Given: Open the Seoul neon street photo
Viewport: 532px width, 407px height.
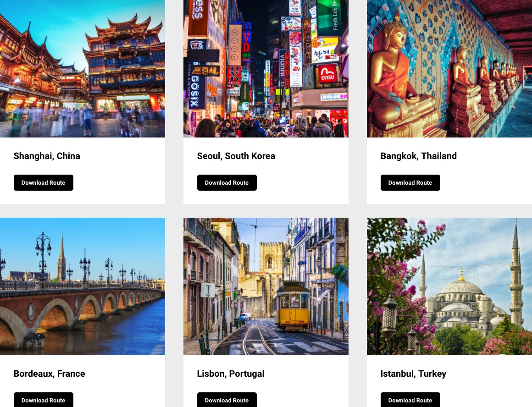Looking at the screenshot, I should click(266, 68).
